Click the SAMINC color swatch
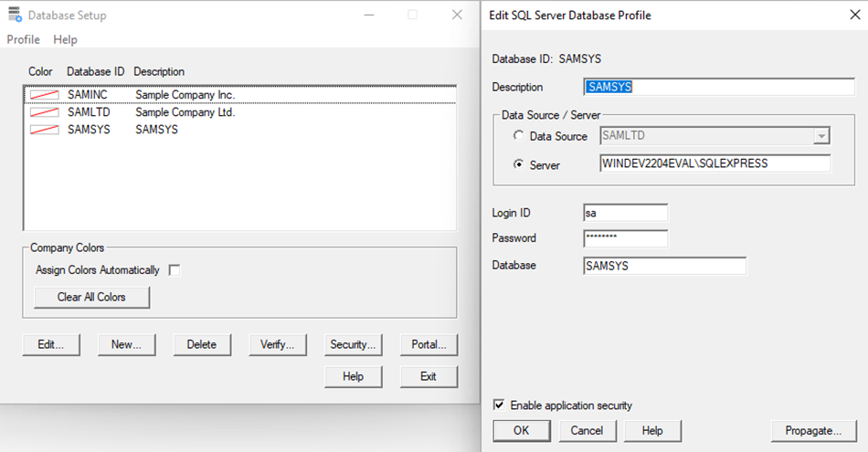Image resolution: width=868 pixels, height=452 pixels. point(45,95)
